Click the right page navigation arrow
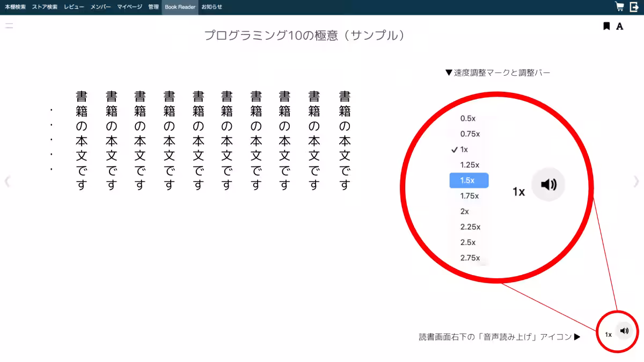644x362 pixels. click(x=636, y=181)
